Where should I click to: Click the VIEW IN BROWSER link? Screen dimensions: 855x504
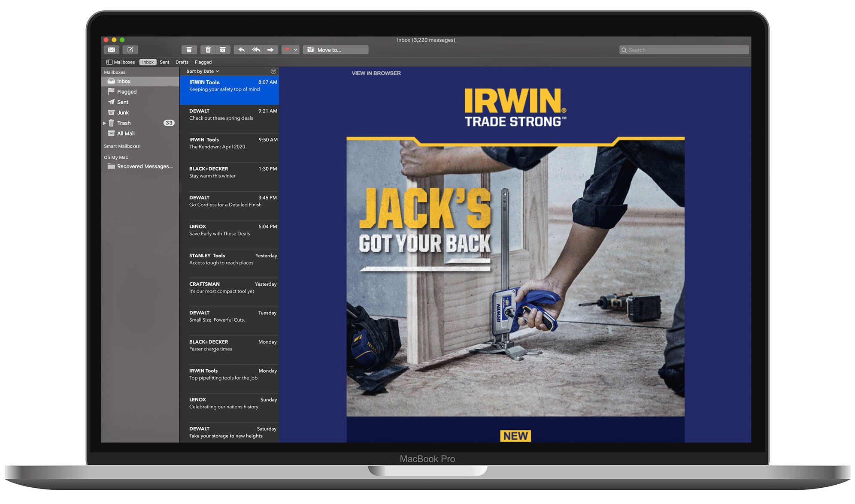[x=376, y=73]
